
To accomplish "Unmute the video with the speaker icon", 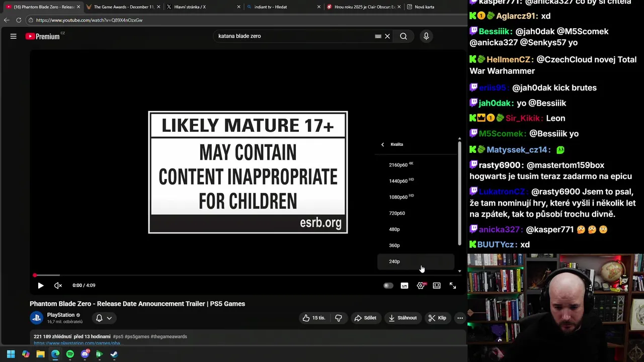I will (x=58, y=286).
